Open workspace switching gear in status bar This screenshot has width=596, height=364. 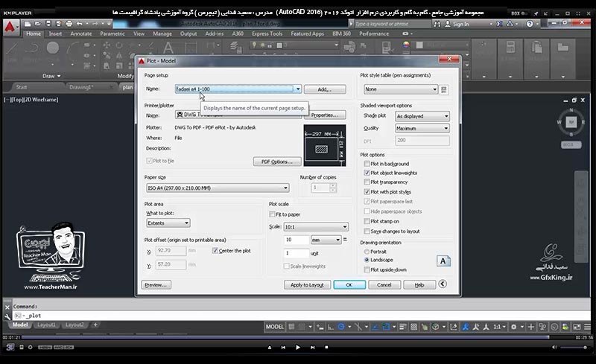tap(514, 326)
